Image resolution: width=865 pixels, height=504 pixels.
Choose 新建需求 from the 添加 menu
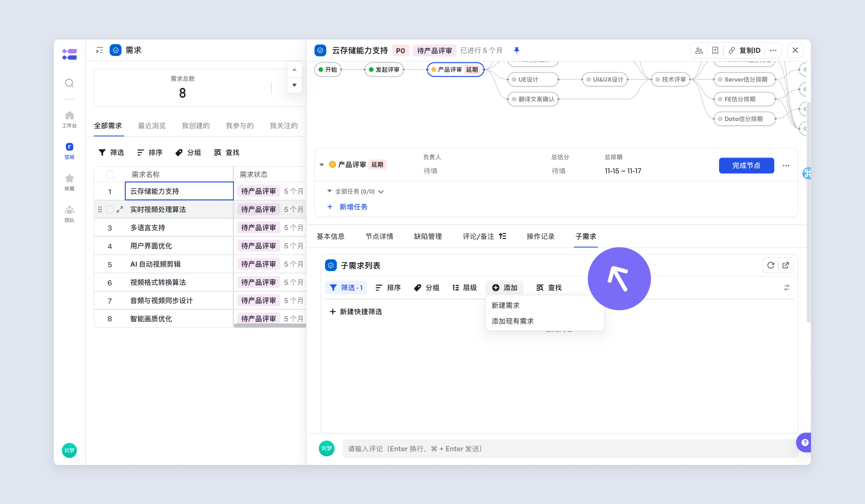tap(545, 305)
